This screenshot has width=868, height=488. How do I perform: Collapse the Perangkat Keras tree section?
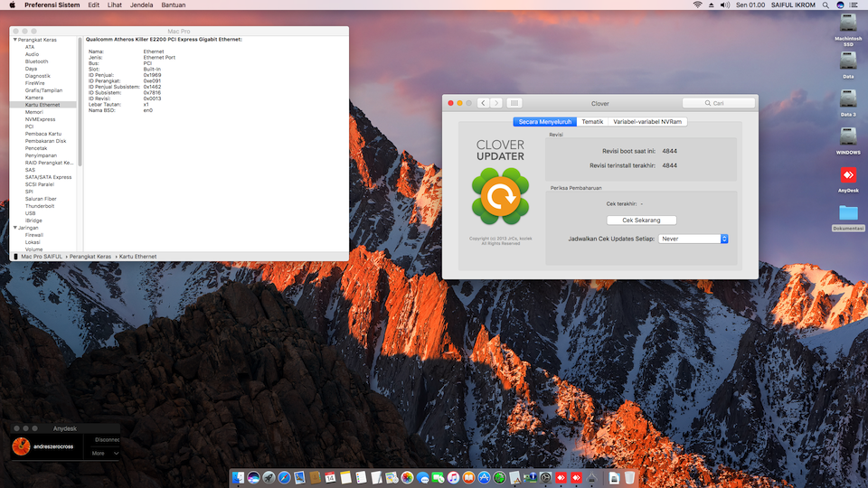coord(15,40)
